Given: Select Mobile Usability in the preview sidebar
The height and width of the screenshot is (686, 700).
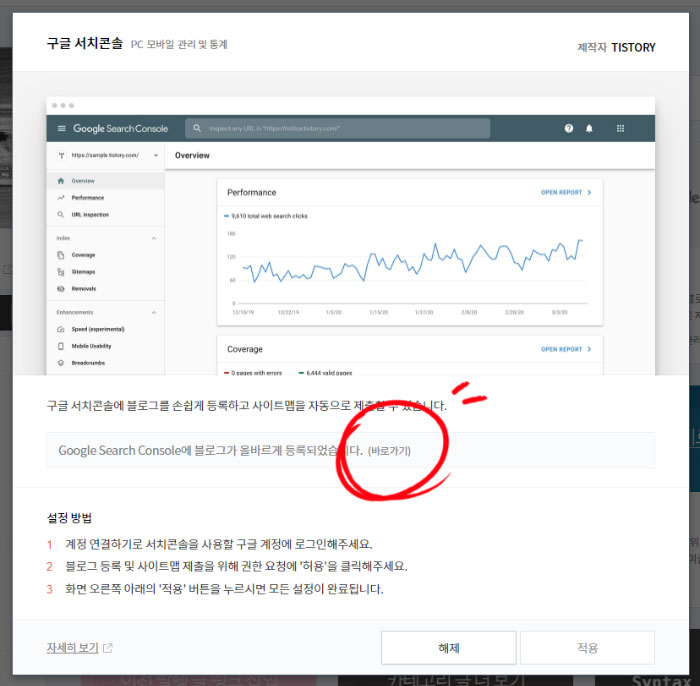Looking at the screenshot, I should pos(105,346).
